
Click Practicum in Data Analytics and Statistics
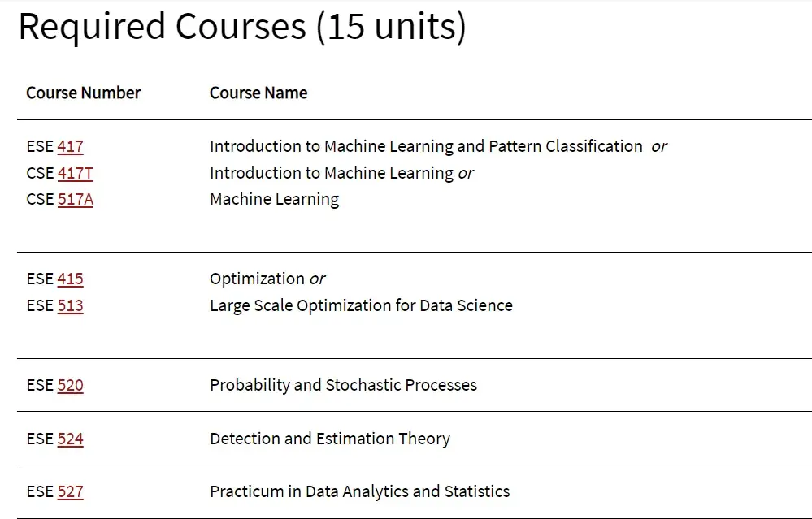coord(360,491)
